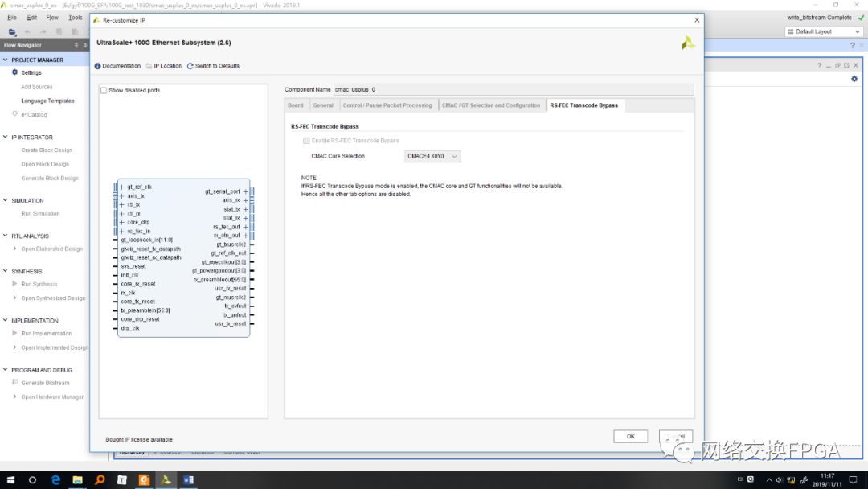Click Create Block Design
This screenshot has height=489, width=868.
click(47, 150)
